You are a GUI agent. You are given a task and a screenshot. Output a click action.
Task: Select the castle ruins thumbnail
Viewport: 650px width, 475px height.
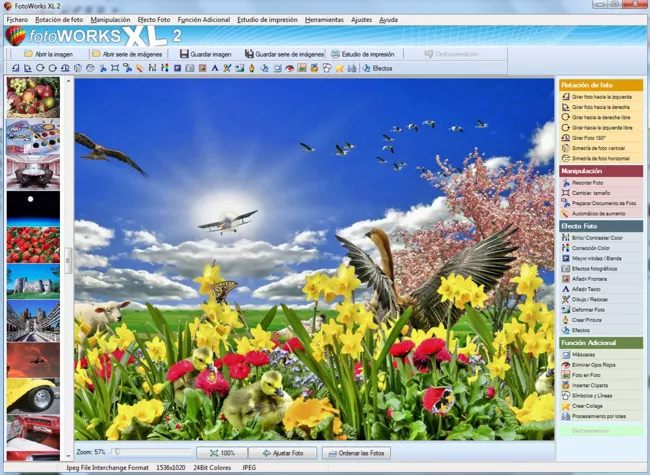[33, 282]
